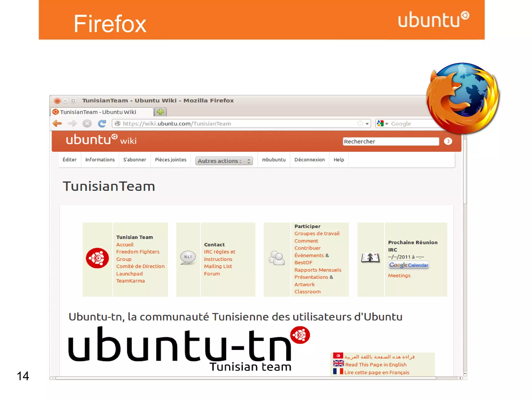Click the vertical scrollbar down arrow
This screenshot has height=399, width=532.
(x=465, y=374)
